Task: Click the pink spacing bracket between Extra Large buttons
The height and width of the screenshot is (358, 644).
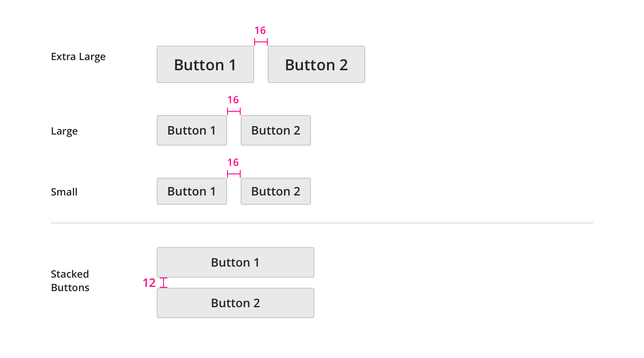Action: point(261,42)
